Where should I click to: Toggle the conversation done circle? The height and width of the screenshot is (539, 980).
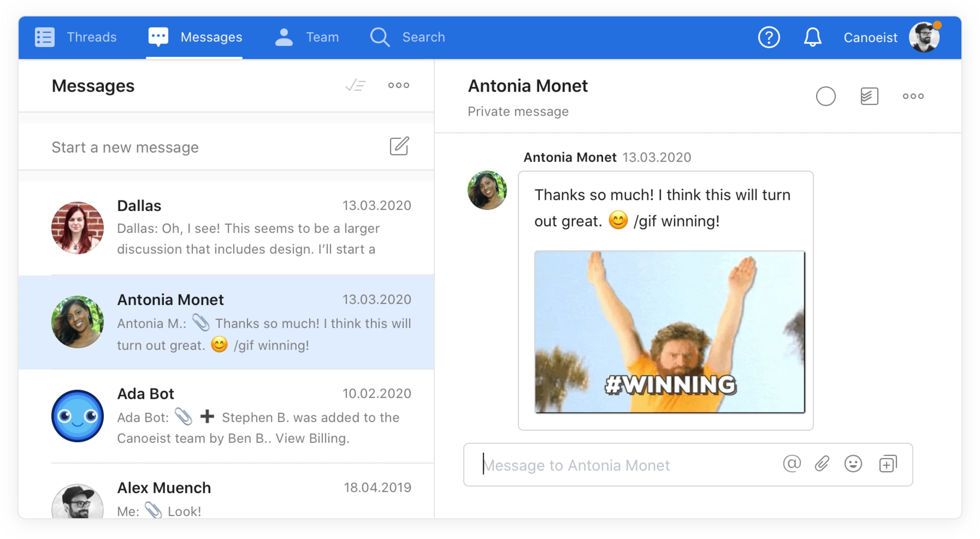[825, 96]
